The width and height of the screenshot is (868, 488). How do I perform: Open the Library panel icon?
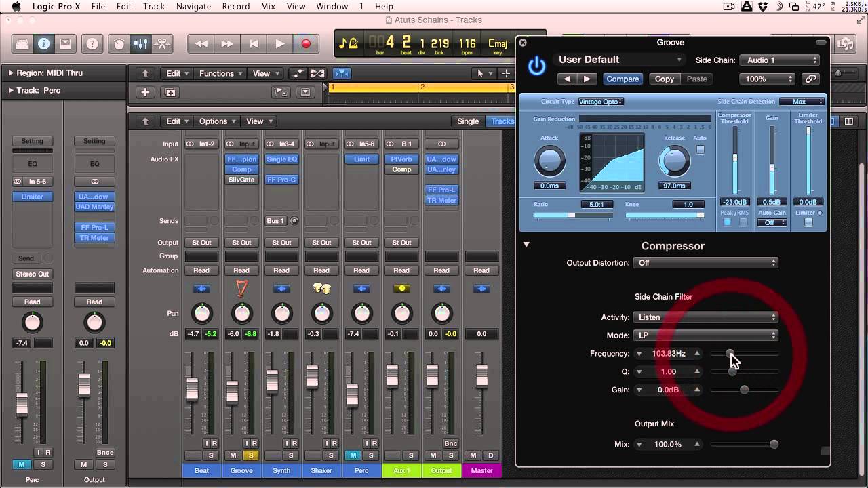coord(22,44)
